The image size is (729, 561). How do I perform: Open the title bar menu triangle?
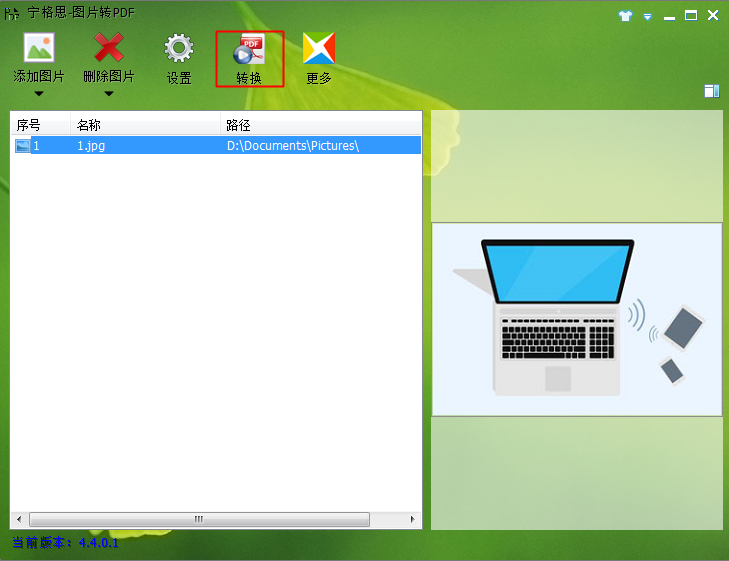pos(648,17)
